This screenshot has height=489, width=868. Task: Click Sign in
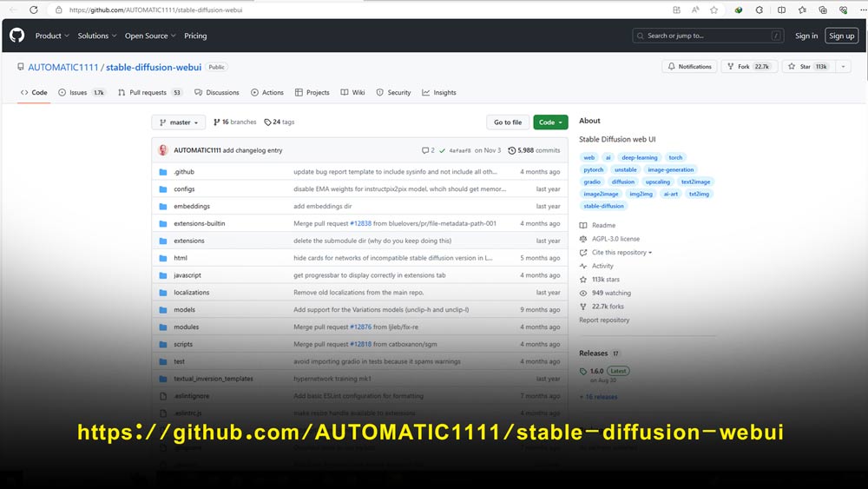pyautogui.click(x=806, y=36)
